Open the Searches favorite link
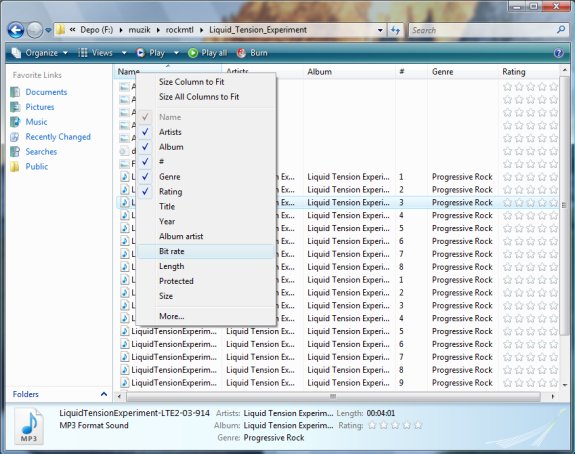The width and height of the screenshot is (575, 454). (41, 151)
